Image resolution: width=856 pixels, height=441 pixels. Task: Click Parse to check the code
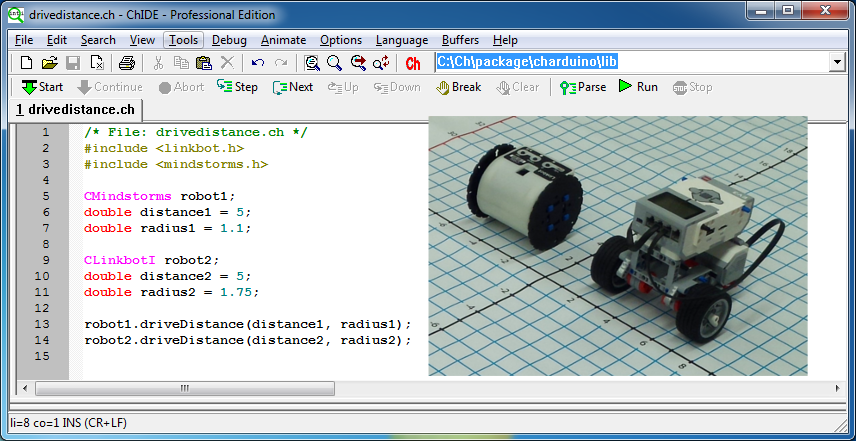pyautogui.click(x=582, y=87)
